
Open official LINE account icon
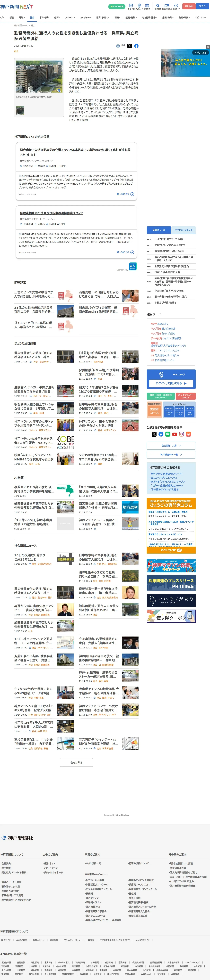(168, 434)
